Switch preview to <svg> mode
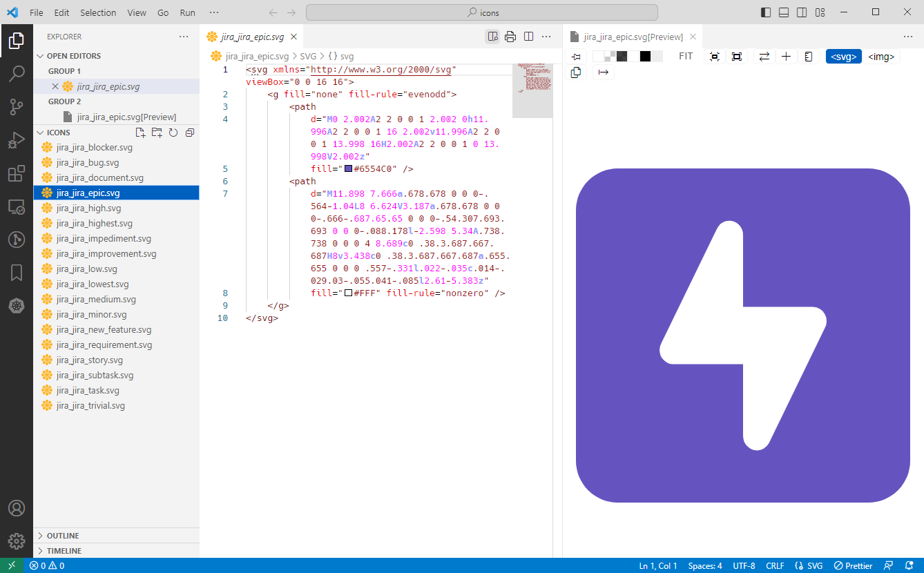The width and height of the screenshot is (924, 573). (x=844, y=57)
